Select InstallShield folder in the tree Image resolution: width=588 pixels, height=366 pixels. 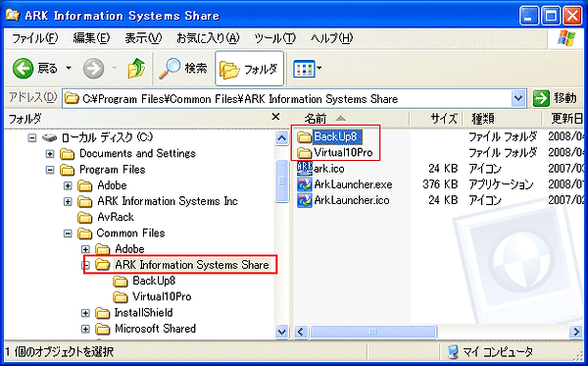click(x=144, y=313)
